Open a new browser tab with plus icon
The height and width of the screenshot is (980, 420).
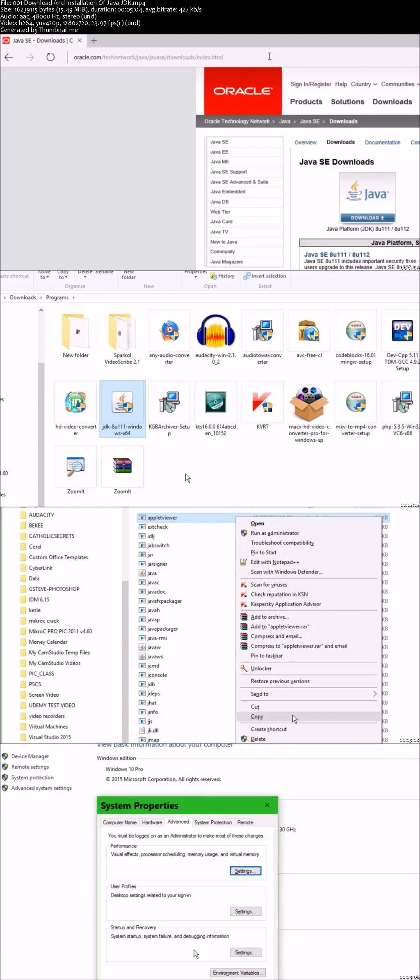point(94,41)
